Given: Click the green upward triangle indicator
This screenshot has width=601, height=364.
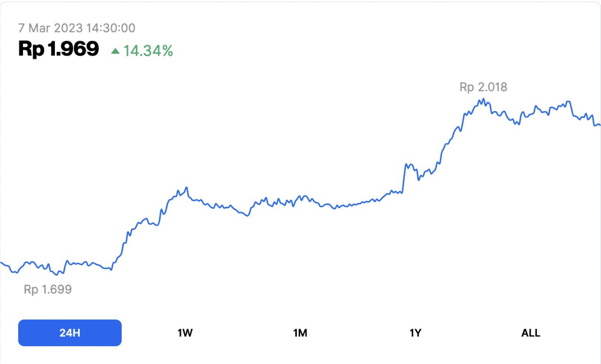Looking at the screenshot, I should 116,50.
